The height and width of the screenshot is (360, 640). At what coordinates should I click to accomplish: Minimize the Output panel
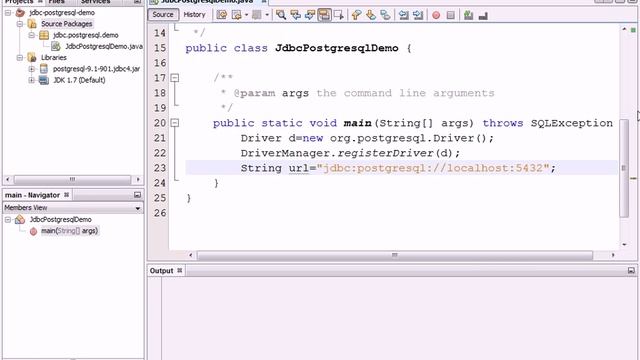[631, 271]
